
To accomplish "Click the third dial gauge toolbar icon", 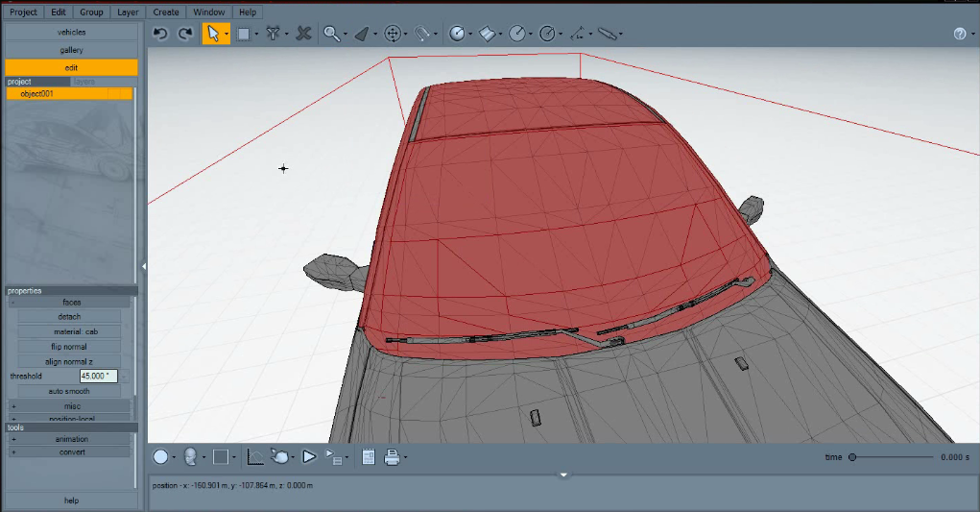I will (547, 34).
